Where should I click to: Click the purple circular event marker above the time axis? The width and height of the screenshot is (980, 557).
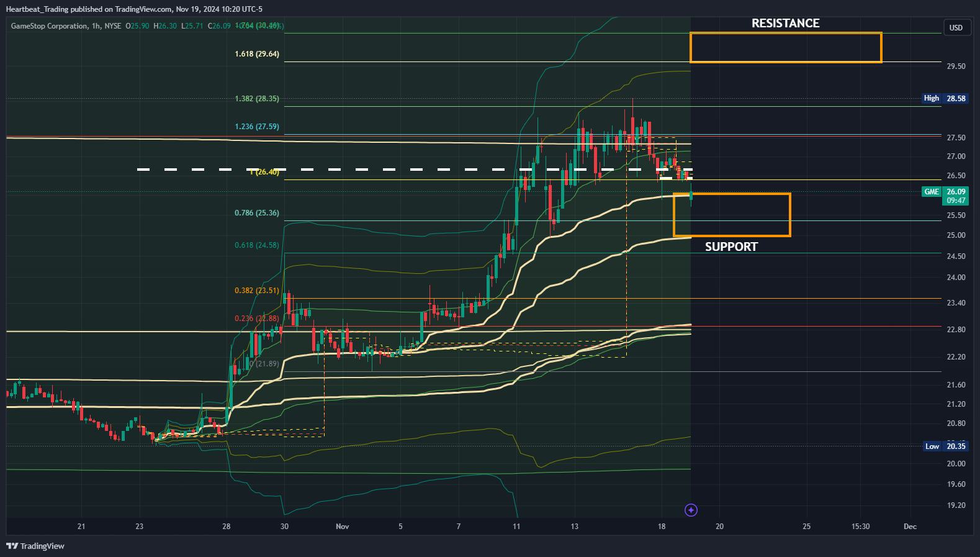click(691, 510)
